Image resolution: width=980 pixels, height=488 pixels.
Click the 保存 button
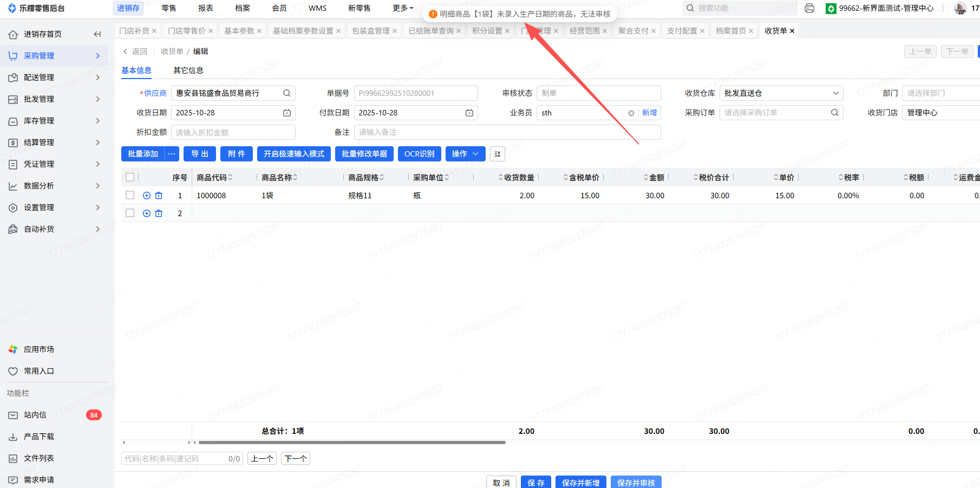tap(536, 482)
